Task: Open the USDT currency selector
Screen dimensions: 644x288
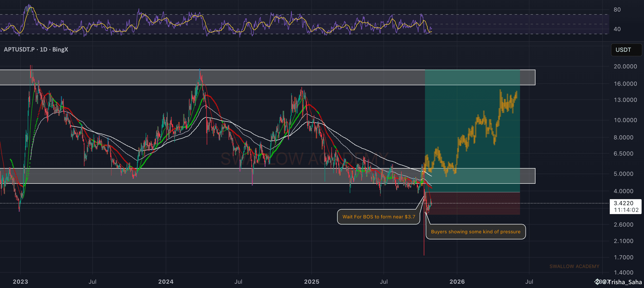Action: click(626, 50)
